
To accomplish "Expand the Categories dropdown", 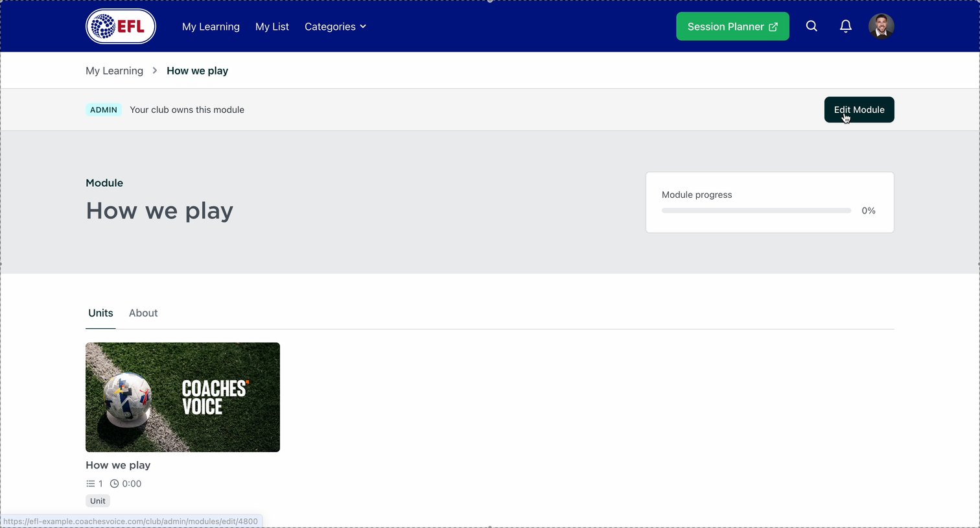I will (x=335, y=27).
